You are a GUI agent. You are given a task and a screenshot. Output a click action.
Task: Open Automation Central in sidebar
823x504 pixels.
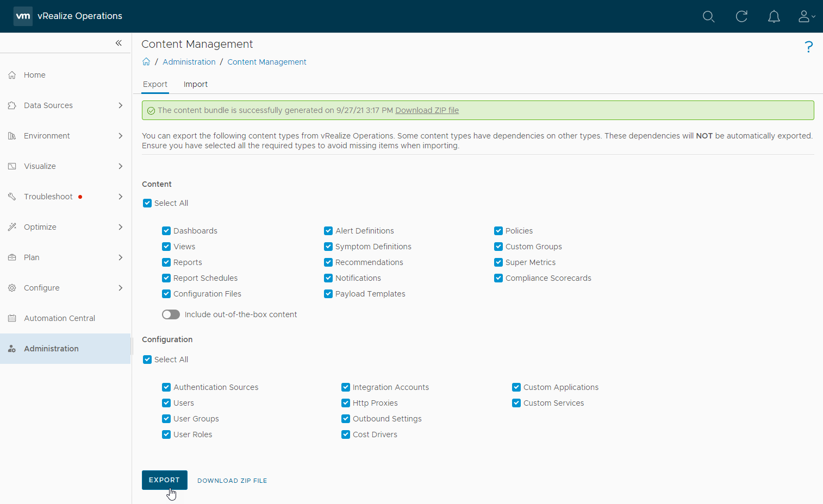coord(65,318)
